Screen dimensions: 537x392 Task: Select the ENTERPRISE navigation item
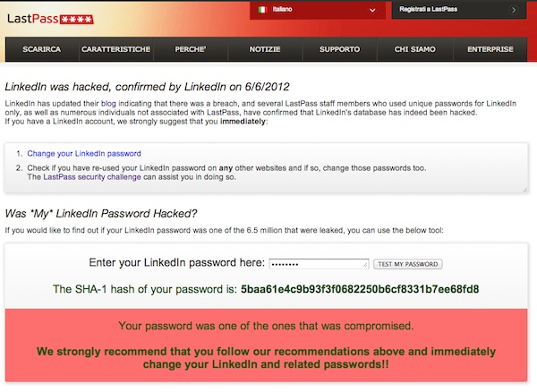point(490,49)
